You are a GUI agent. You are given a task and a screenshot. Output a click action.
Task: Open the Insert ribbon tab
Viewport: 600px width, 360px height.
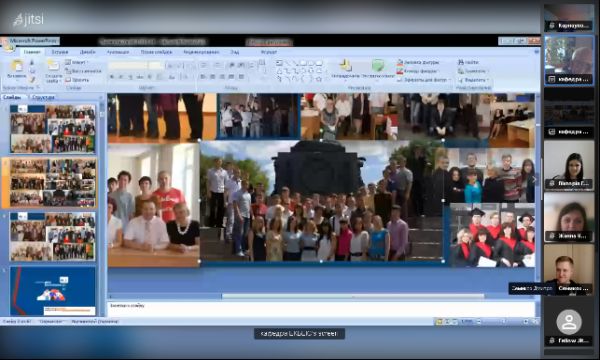click(60, 52)
